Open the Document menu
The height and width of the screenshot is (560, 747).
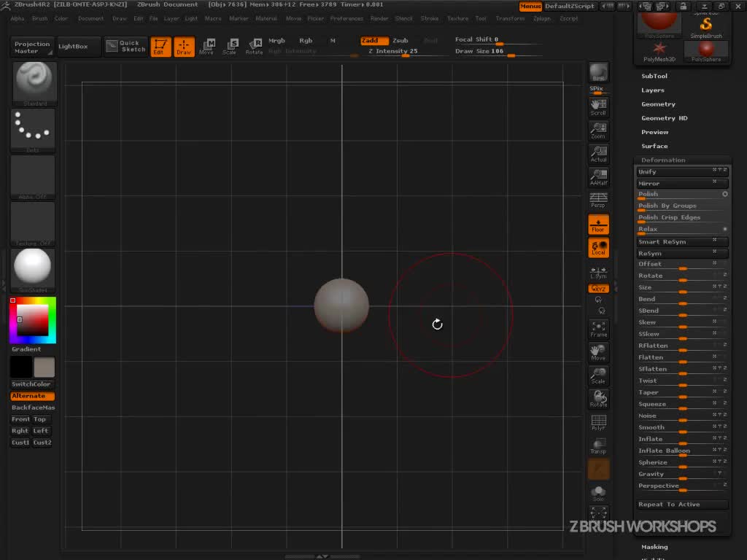pyautogui.click(x=90, y=18)
